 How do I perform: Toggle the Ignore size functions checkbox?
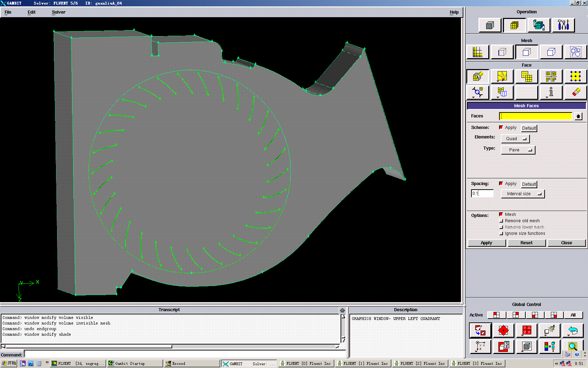[x=501, y=233]
